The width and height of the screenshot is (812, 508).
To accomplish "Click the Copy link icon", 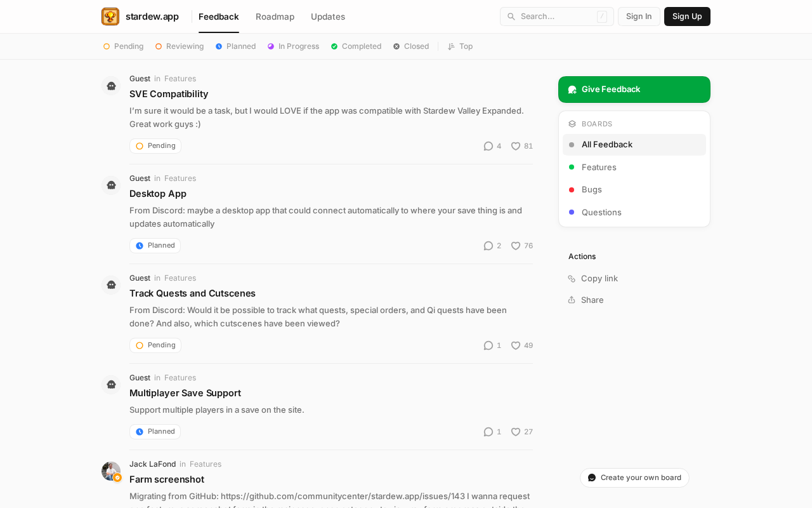I will (572, 279).
